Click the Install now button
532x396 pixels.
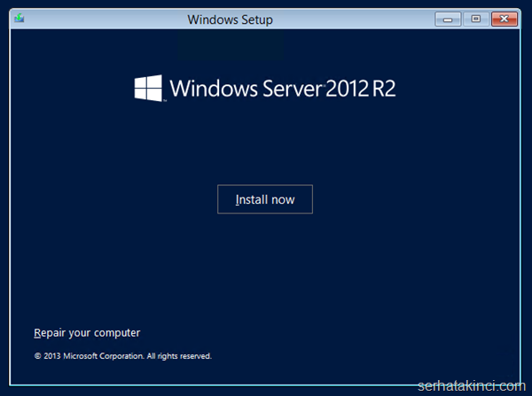[264, 199]
